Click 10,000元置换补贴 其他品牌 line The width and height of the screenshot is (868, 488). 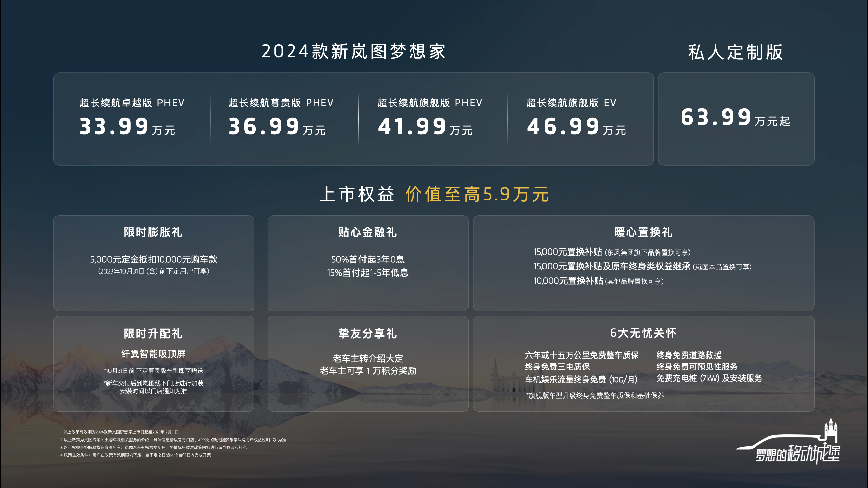(598, 281)
